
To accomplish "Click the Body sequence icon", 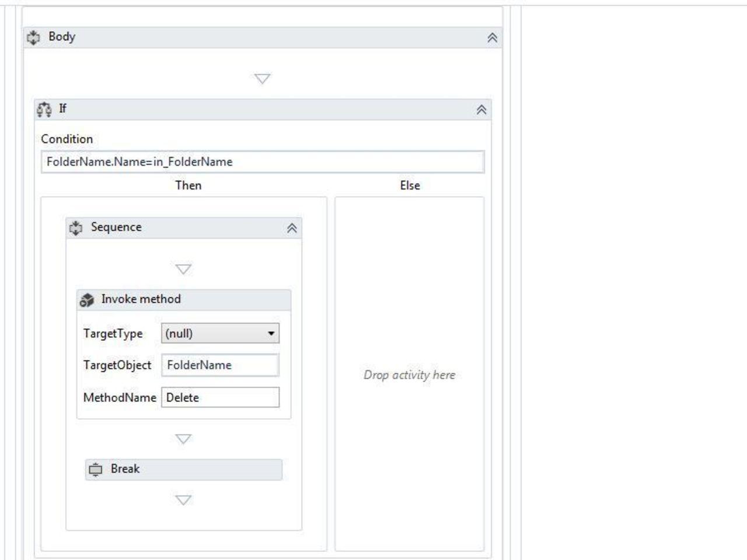I will pyautogui.click(x=33, y=37).
